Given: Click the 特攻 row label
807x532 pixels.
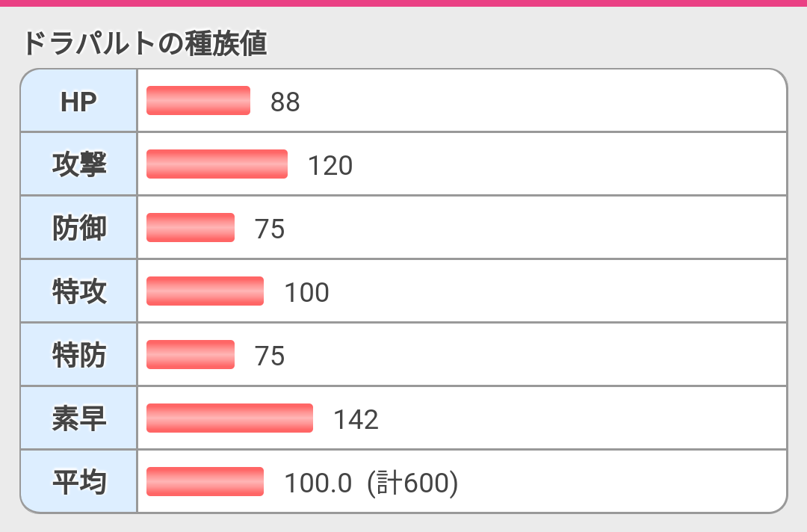Looking at the screenshot, I should coord(79,291).
